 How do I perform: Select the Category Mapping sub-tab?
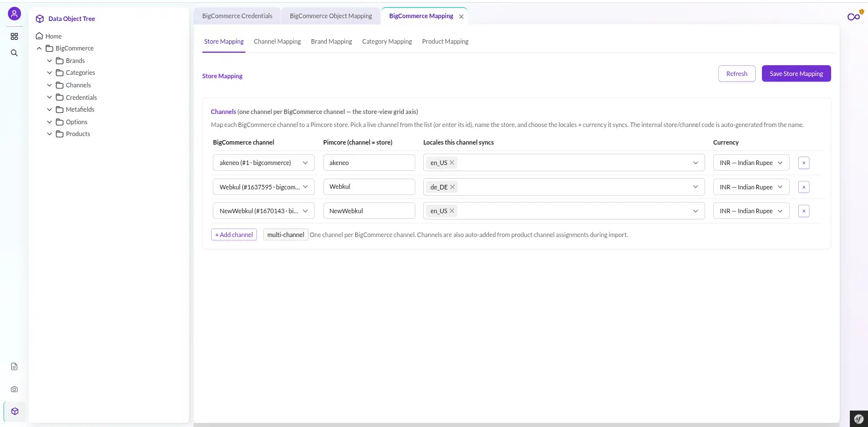(387, 41)
